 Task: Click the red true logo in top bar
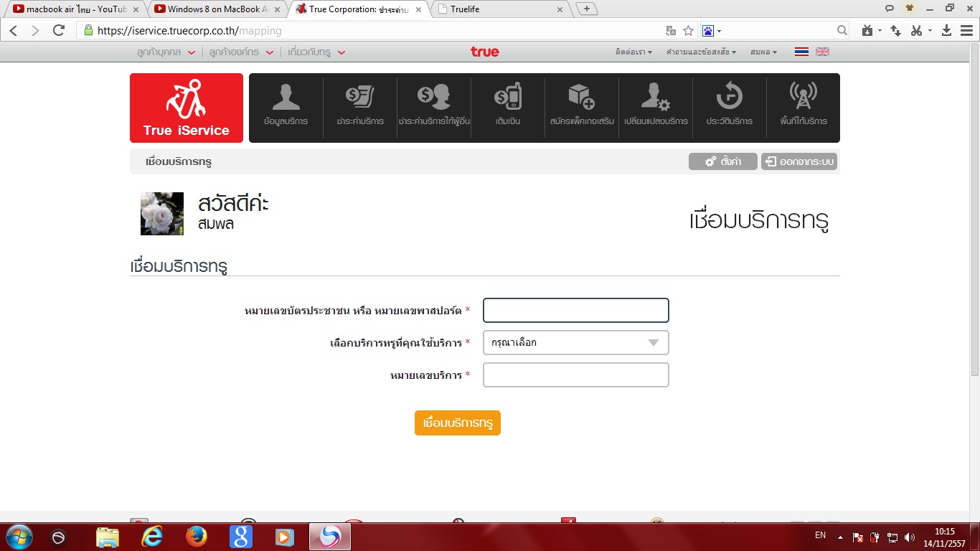click(485, 52)
